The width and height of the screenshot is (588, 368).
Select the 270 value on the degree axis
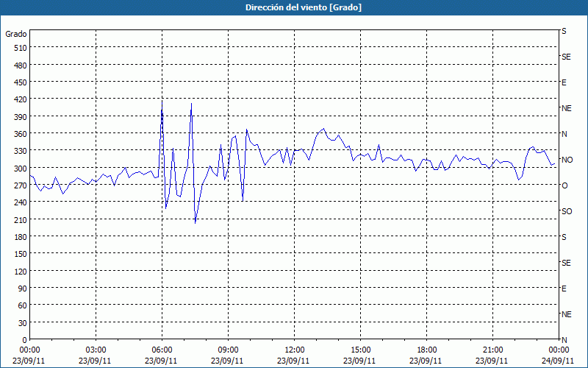21,185
